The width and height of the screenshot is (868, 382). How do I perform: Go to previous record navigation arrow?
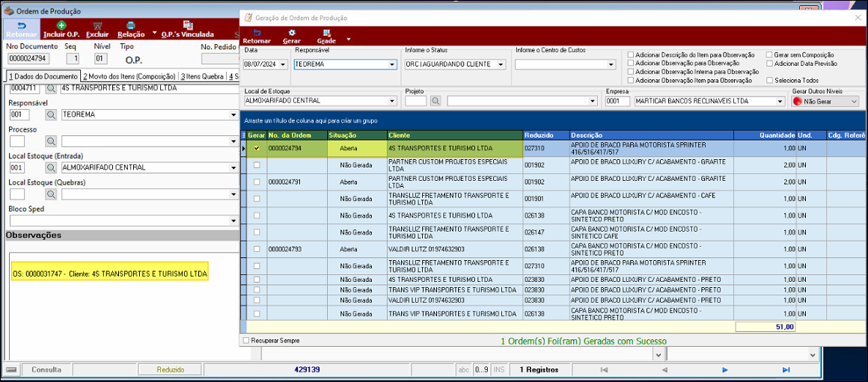tap(664, 370)
